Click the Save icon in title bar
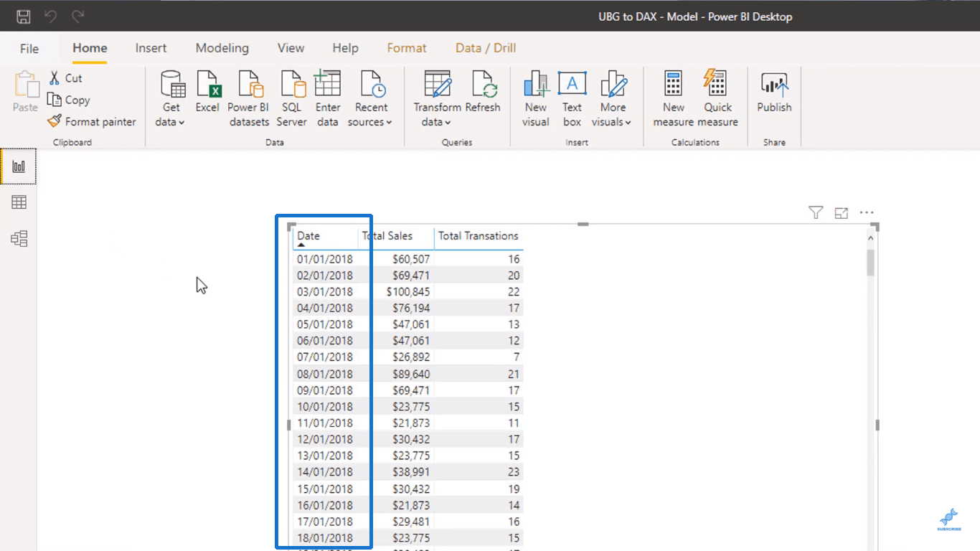Viewport: 980px width, 551px height. tap(23, 16)
